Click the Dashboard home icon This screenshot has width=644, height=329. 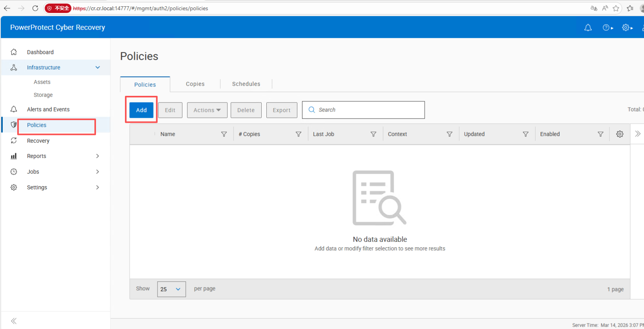click(x=14, y=52)
